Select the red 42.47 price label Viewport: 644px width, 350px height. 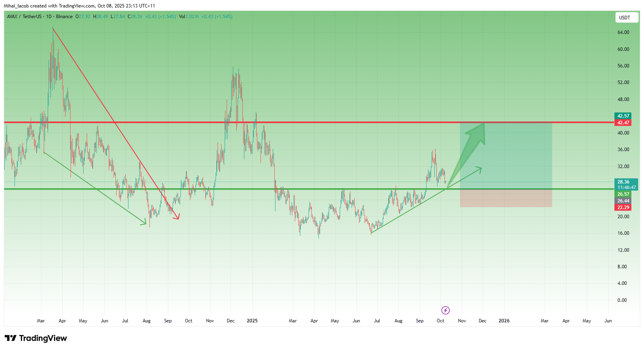[x=623, y=123]
